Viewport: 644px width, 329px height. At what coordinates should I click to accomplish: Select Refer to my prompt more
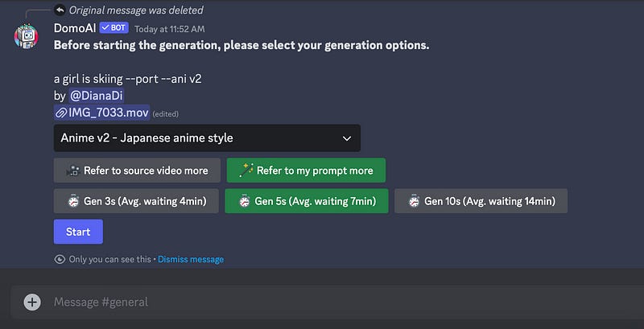click(306, 171)
